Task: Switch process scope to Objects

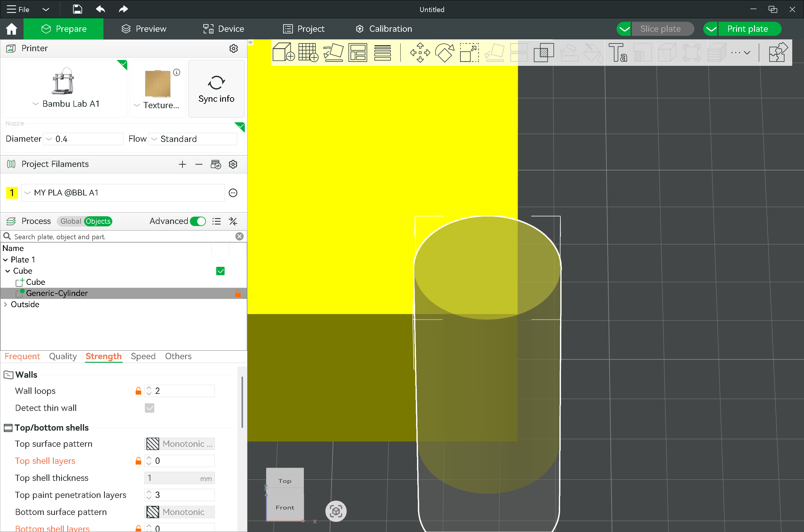Action: point(98,221)
